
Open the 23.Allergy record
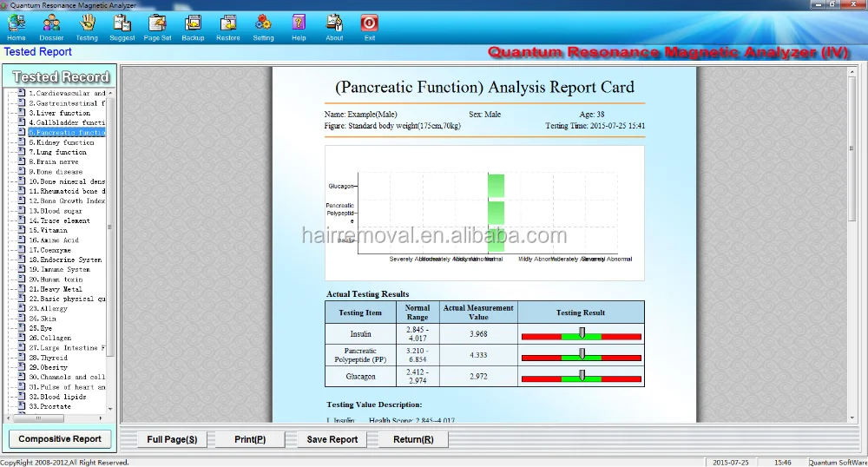tap(48, 309)
